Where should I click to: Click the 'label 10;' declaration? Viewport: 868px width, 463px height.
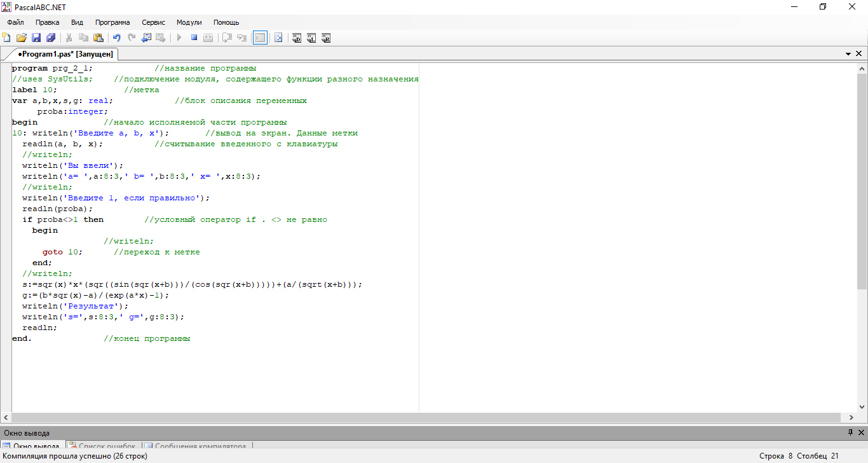click(34, 90)
